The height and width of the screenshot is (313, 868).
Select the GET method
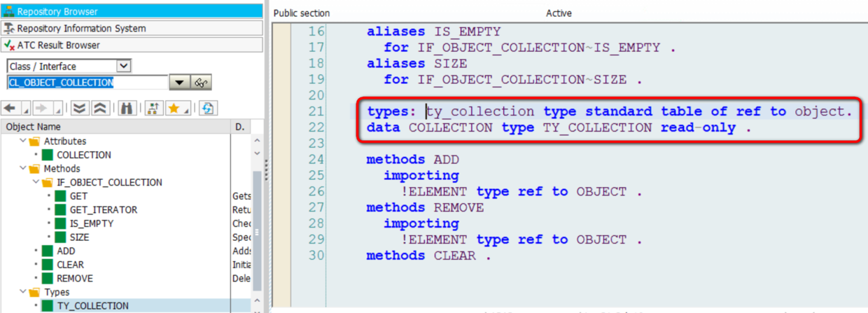[78, 196]
